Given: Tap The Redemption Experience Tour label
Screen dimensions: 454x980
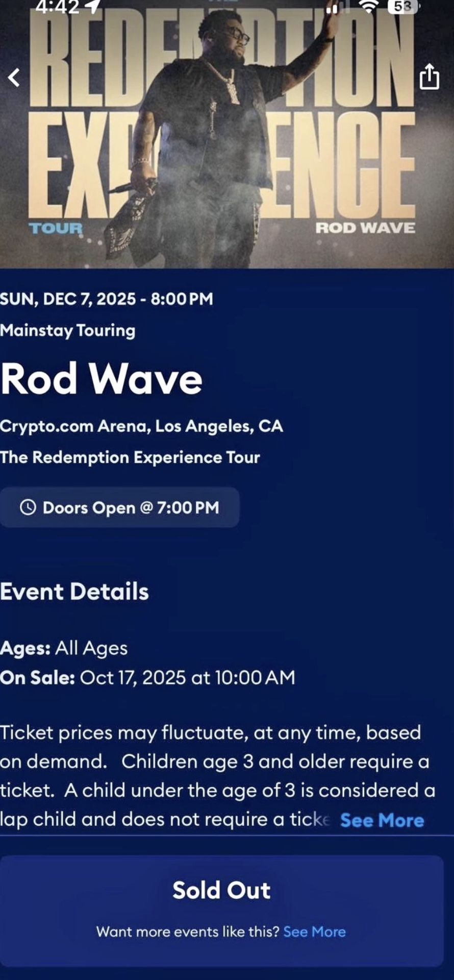Looking at the screenshot, I should tap(130, 458).
